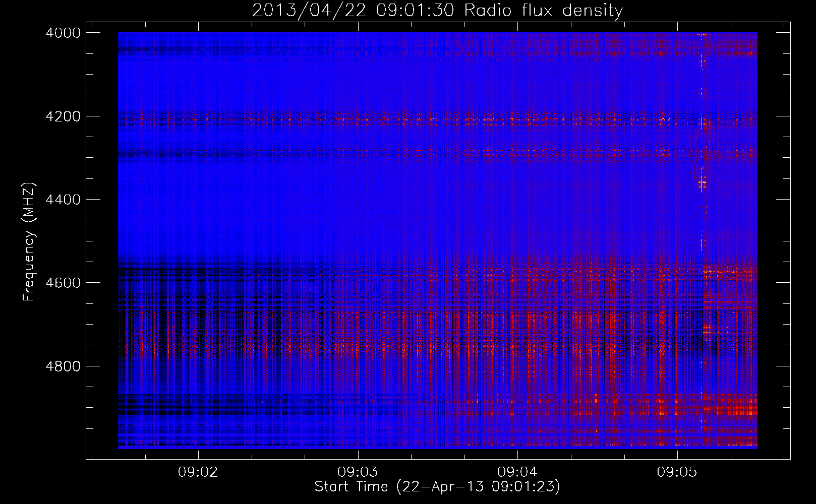Click the 09:03 time tick label
This screenshot has height=504, width=816.
358,472
